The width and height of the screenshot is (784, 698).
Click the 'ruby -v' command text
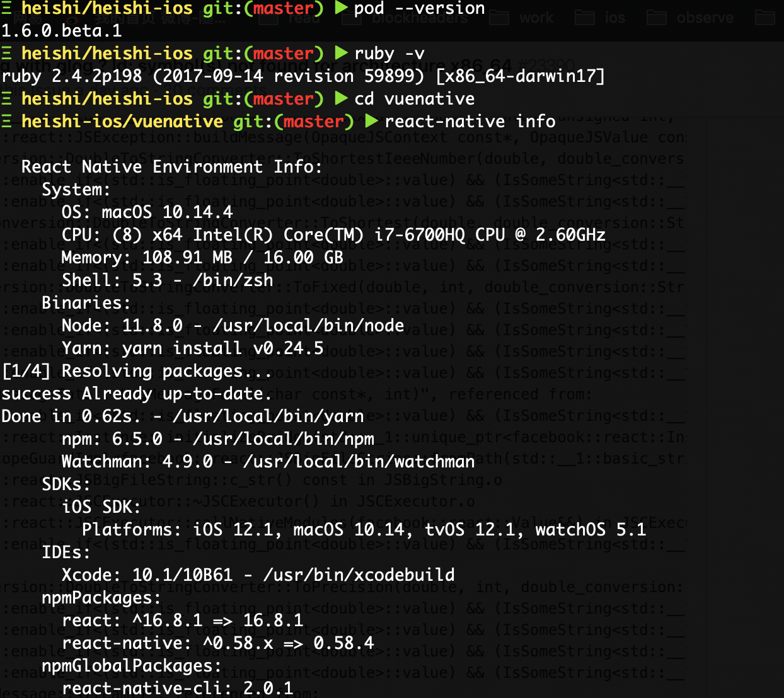(389, 54)
